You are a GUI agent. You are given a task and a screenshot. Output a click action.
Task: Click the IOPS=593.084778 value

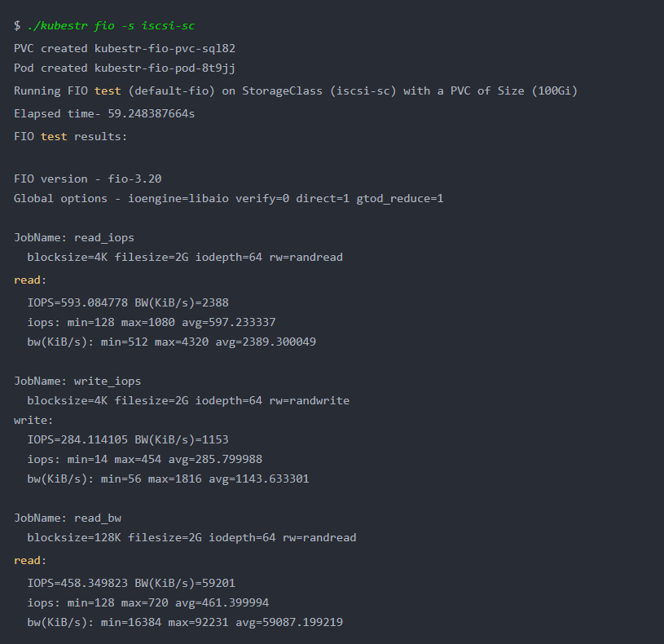click(x=77, y=302)
